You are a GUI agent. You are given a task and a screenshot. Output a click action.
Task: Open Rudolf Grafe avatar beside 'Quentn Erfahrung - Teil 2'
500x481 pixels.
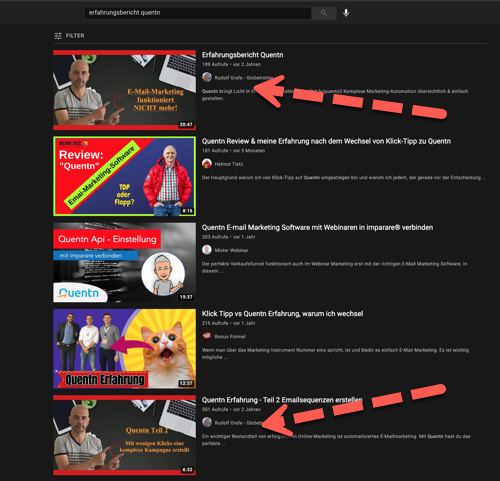pyautogui.click(x=207, y=422)
